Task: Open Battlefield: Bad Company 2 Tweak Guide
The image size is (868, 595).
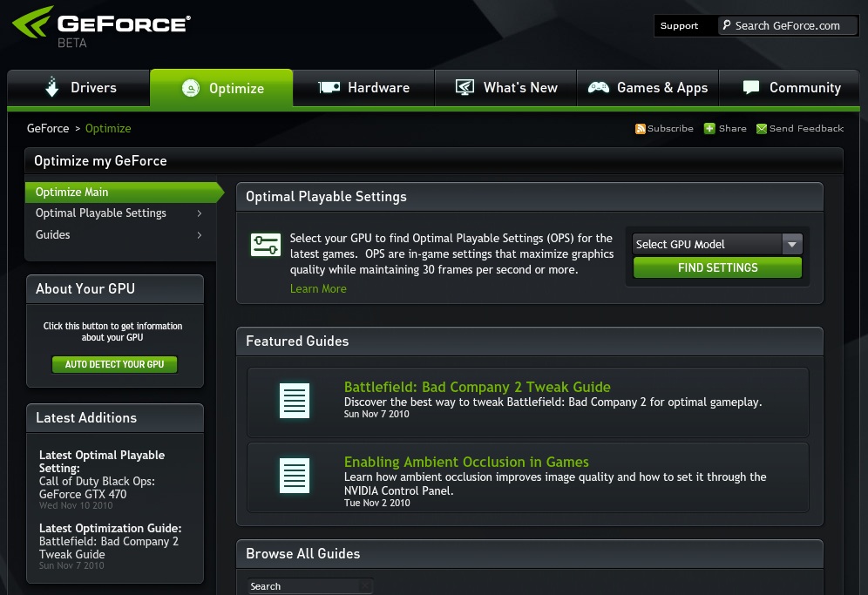Action: [x=478, y=386]
